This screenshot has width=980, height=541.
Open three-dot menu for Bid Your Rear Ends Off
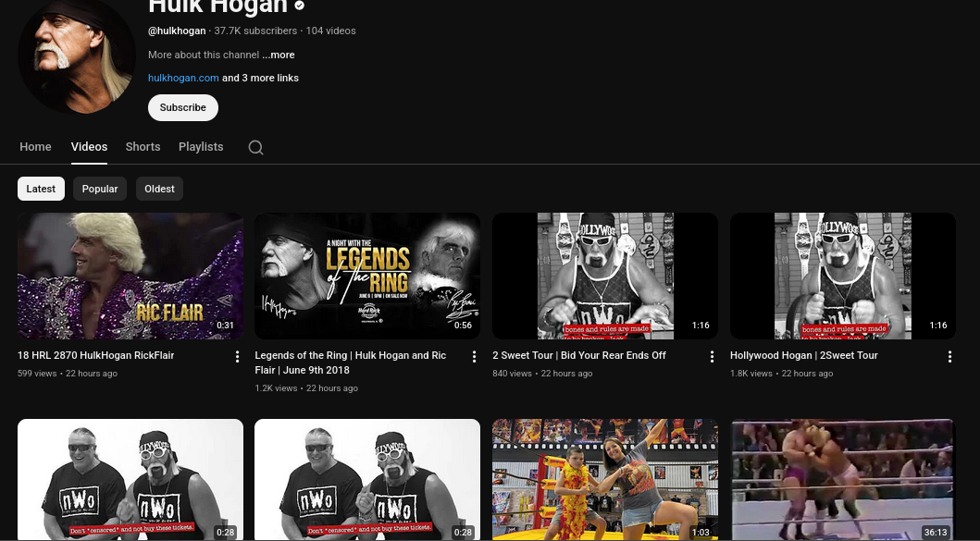point(712,357)
